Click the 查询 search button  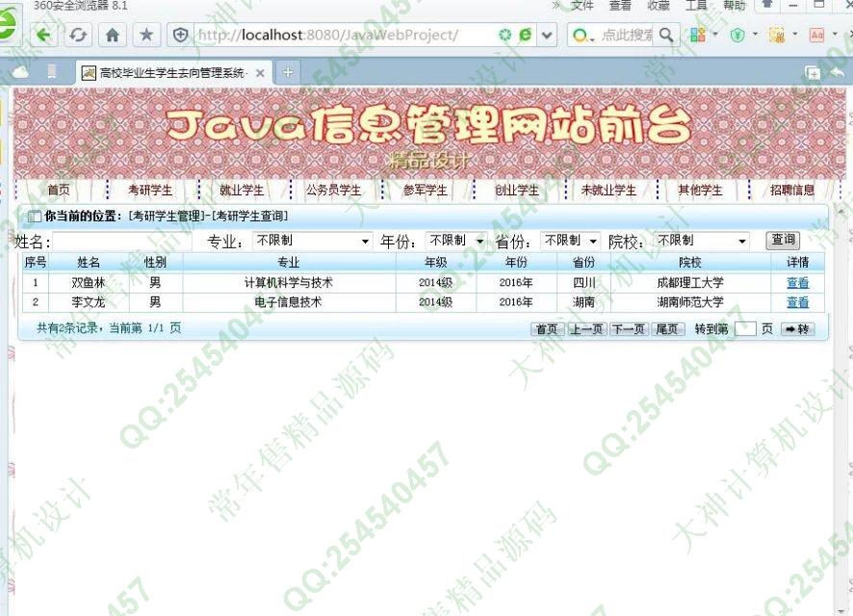point(783,240)
